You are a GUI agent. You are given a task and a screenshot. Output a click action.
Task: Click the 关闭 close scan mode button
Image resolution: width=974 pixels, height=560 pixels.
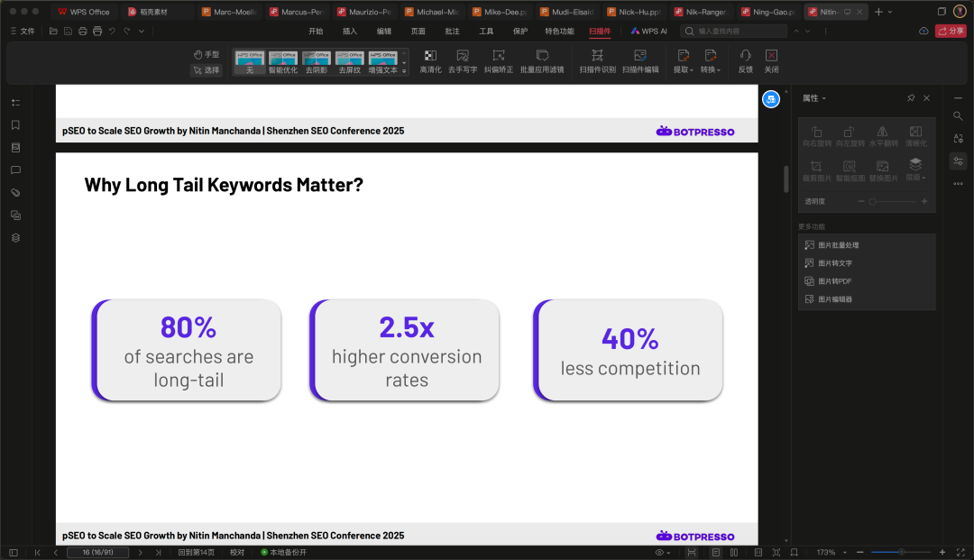(771, 61)
